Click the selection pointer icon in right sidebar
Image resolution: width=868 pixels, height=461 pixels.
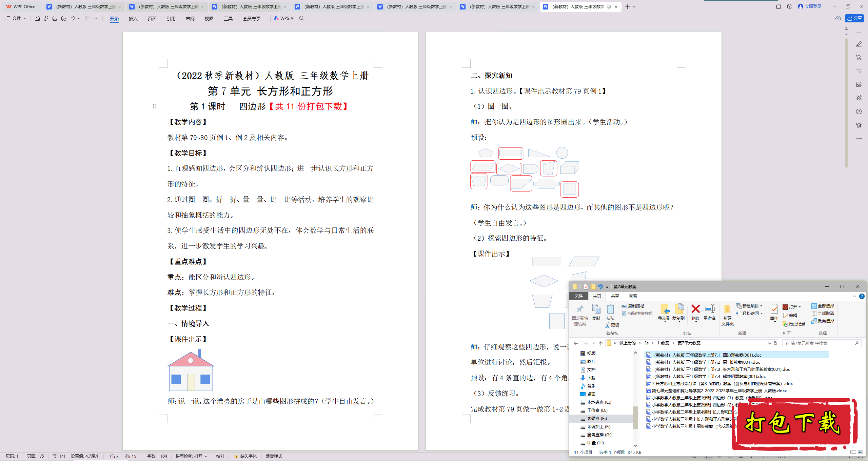click(859, 57)
